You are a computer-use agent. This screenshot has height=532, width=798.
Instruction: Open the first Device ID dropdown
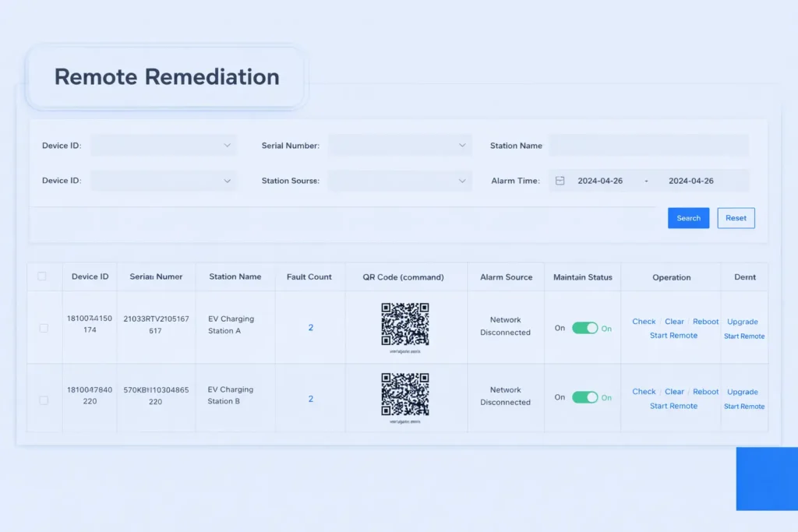tap(164, 145)
